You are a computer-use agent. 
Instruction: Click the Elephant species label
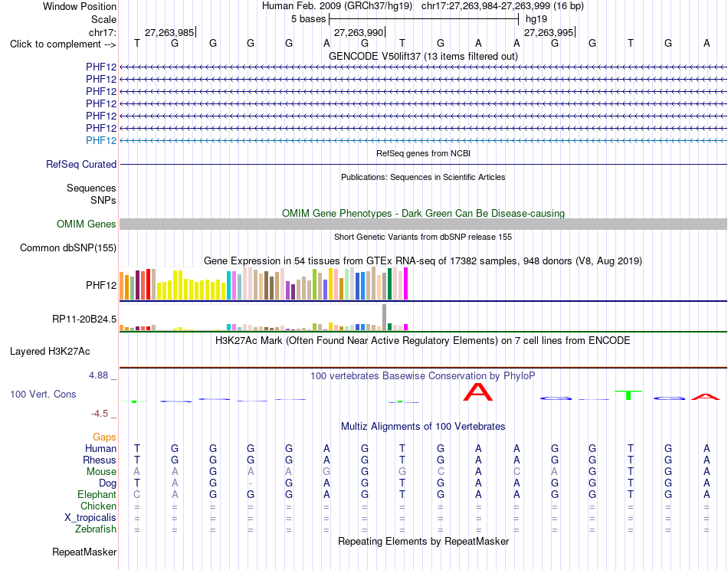coord(97,495)
